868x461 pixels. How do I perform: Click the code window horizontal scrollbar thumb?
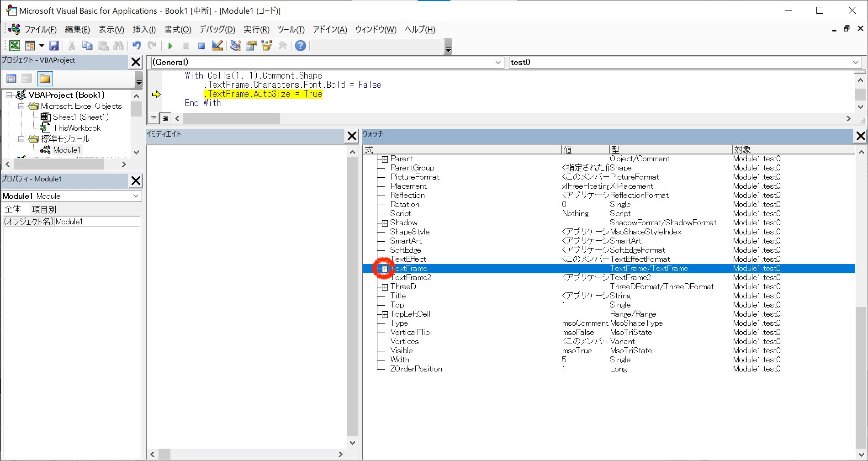(232, 118)
